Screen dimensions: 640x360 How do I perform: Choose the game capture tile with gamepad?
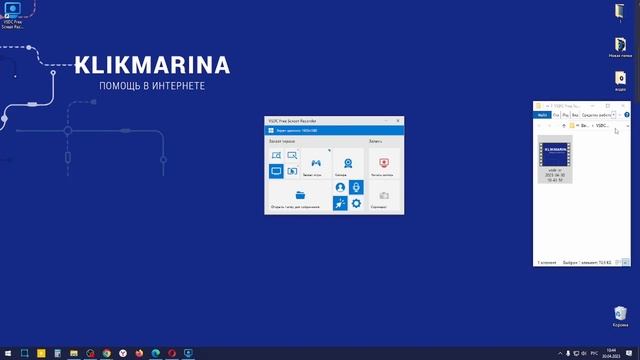(x=316, y=163)
